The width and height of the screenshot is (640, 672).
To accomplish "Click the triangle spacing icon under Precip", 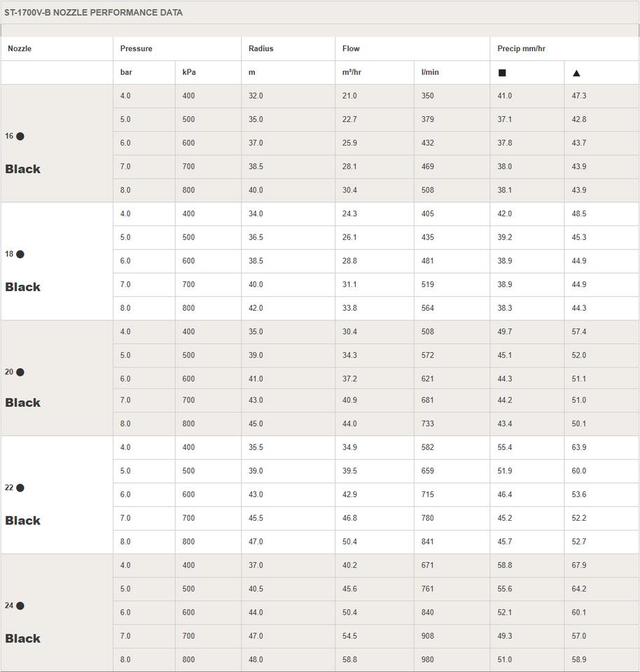I will point(576,73).
